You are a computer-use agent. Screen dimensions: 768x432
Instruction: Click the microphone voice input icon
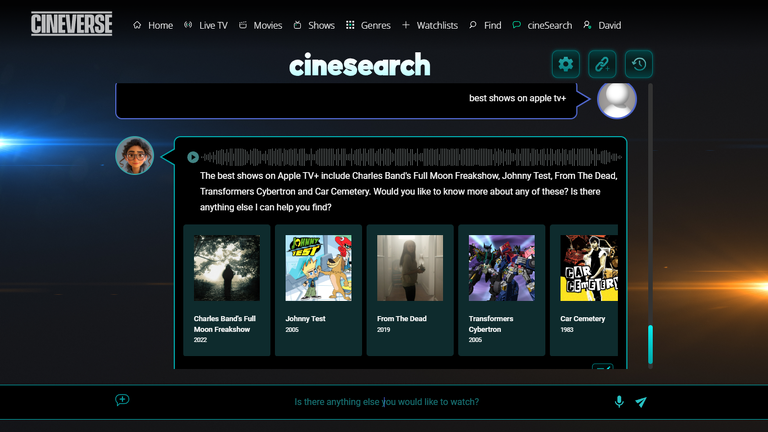click(x=619, y=402)
